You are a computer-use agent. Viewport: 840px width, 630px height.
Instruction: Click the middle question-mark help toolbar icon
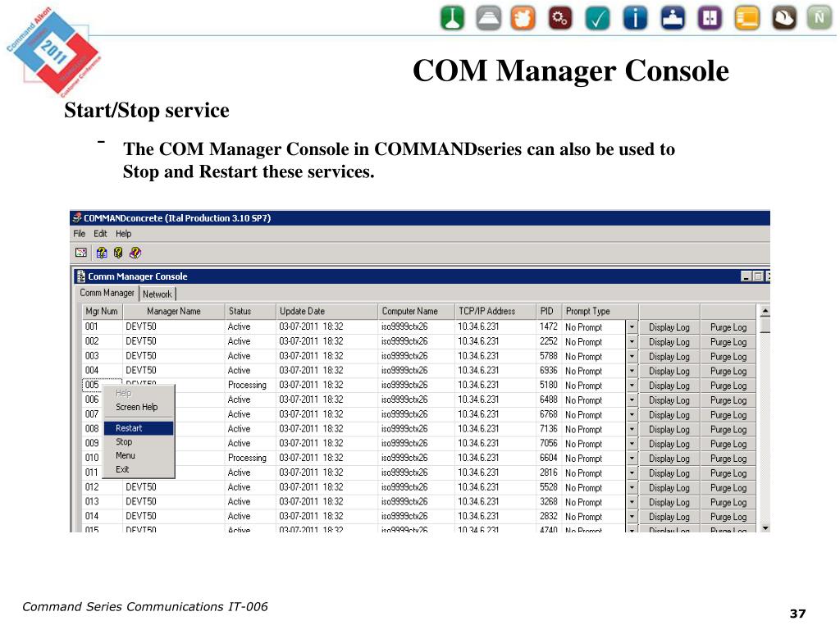pyautogui.click(x=118, y=253)
